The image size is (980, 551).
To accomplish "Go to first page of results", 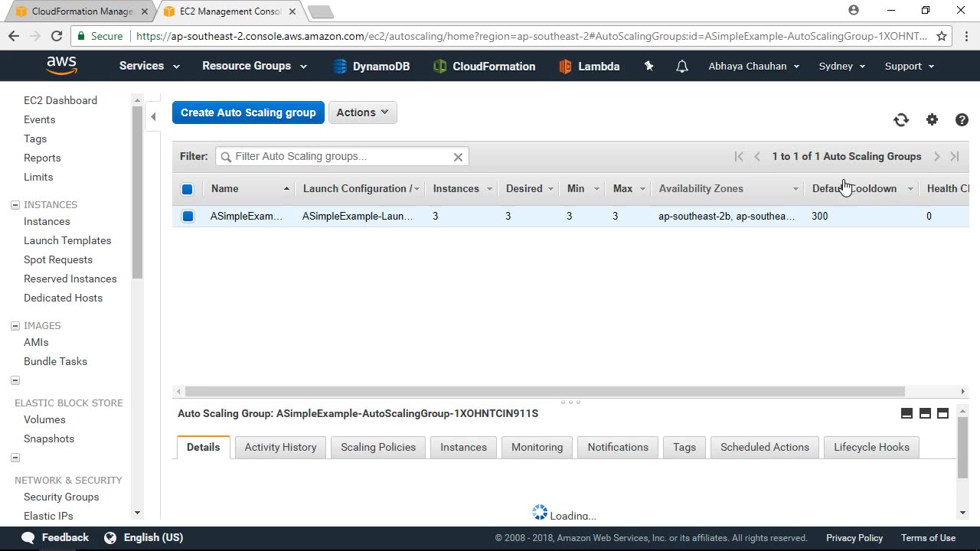I will point(739,156).
